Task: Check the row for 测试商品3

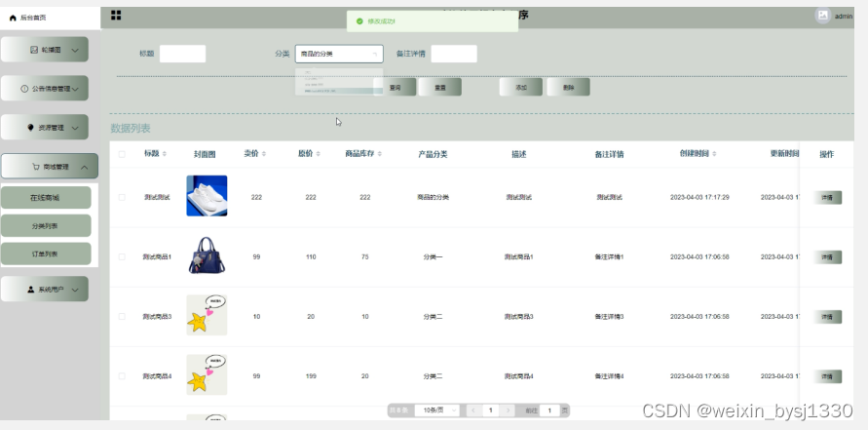Action: [x=122, y=317]
